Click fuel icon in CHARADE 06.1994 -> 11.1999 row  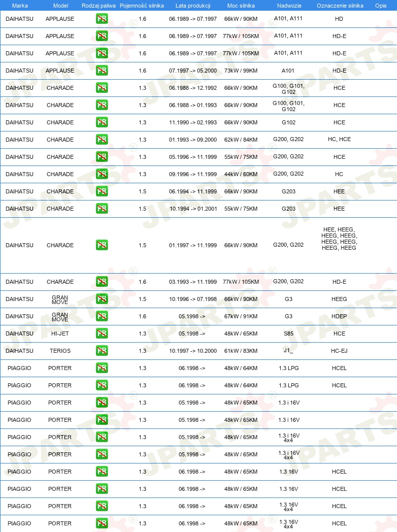pyautogui.click(x=102, y=191)
